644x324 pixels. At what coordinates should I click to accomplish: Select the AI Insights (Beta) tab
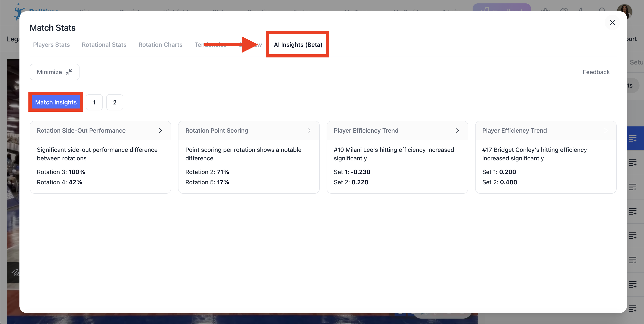(298, 45)
